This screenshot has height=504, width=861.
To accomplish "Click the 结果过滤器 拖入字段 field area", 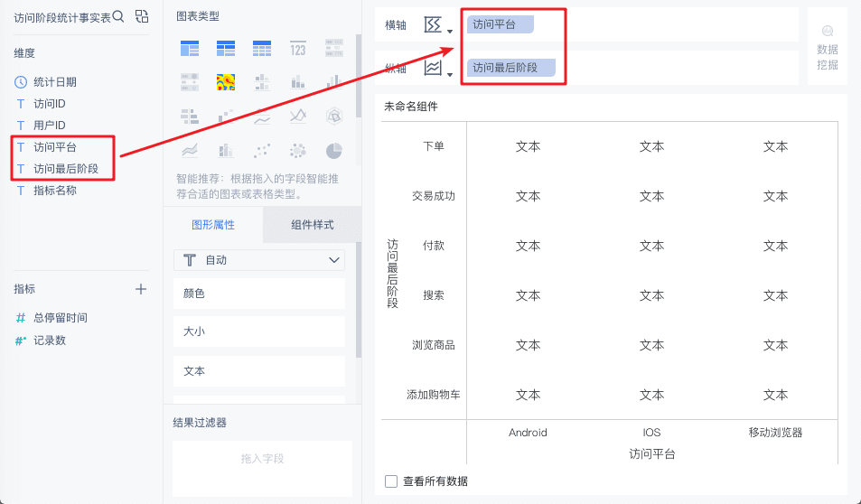I will pos(263,468).
